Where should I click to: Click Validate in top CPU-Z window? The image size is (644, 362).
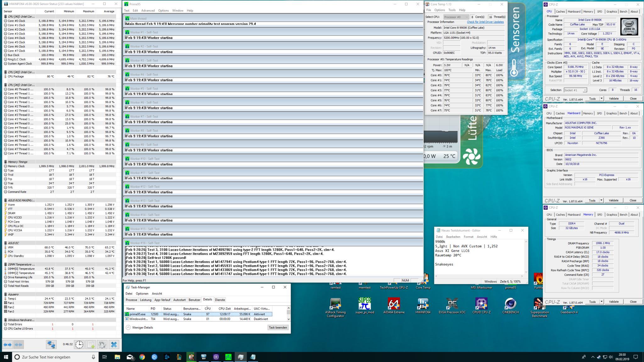tap(613, 99)
